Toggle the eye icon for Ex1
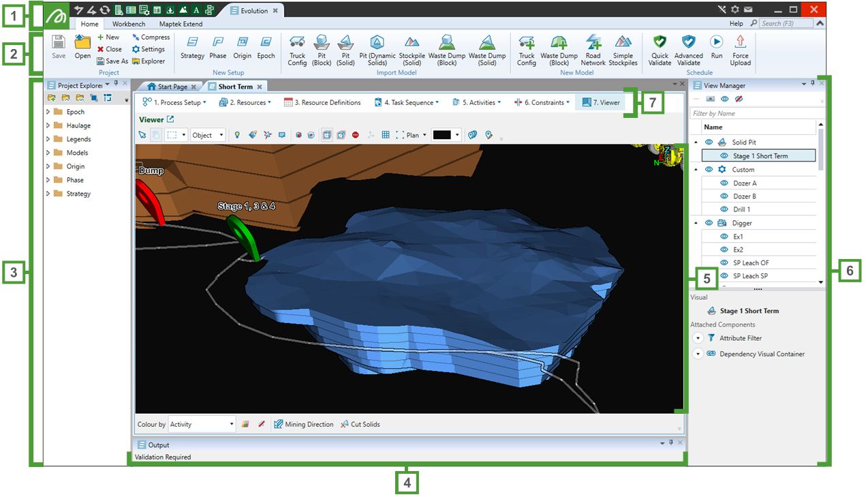The height and width of the screenshot is (497, 868). pyautogui.click(x=724, y=237)
